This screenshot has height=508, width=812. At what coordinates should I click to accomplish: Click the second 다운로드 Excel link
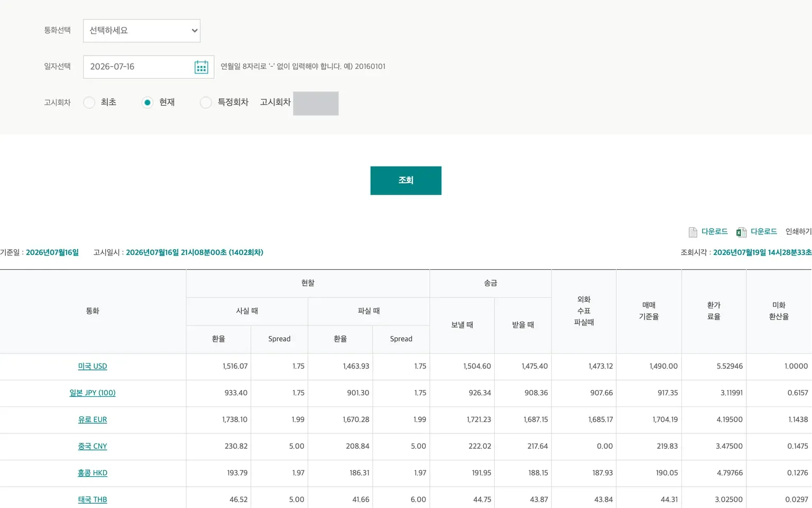763,232
